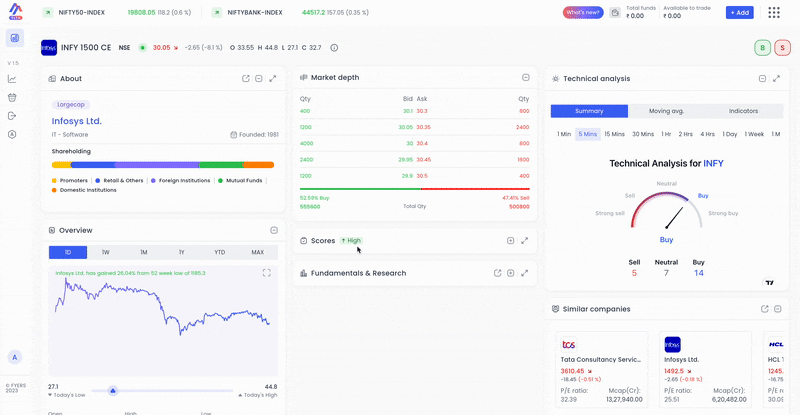Open the info icon beside OHLC values
800x415 pixels.
pyautogui.click(x=334, y=47)
